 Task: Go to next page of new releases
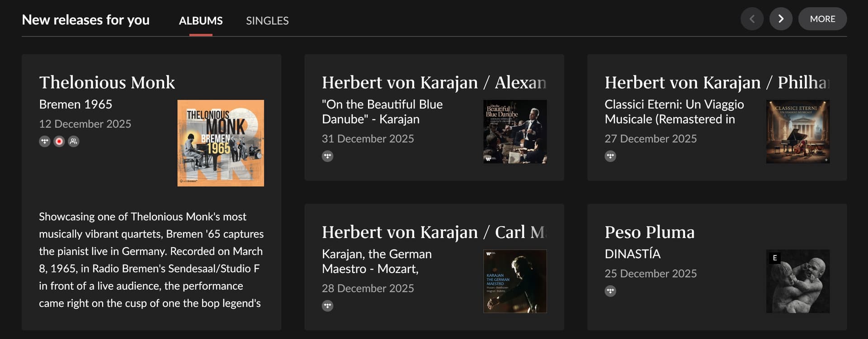[x=781, y=19]
